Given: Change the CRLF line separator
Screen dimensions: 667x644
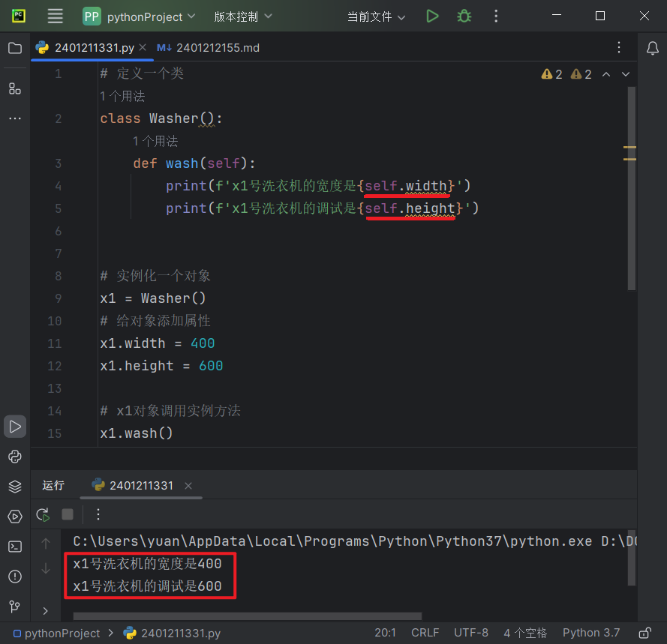Looking at the screenshot, I should coord(425,633).
